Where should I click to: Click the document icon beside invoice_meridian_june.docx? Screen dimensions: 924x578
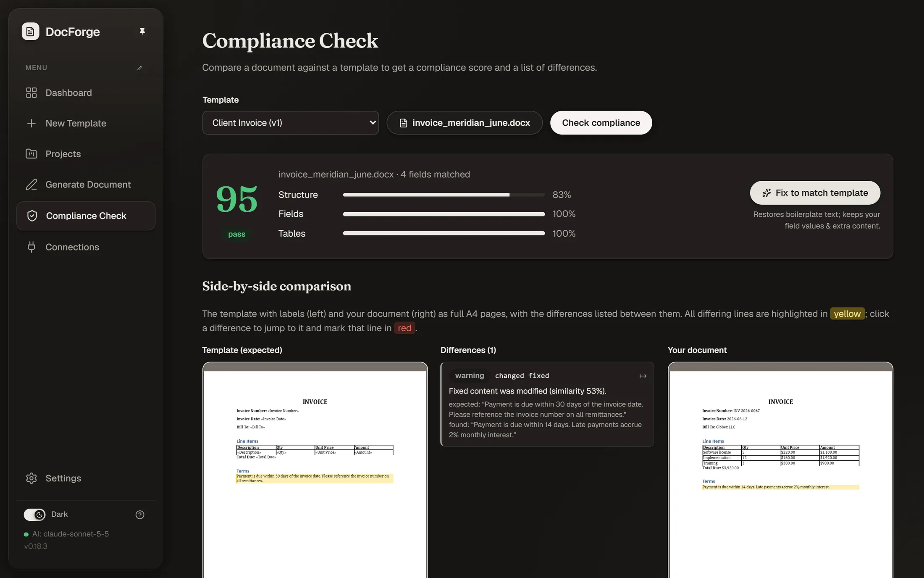(403, 123)
